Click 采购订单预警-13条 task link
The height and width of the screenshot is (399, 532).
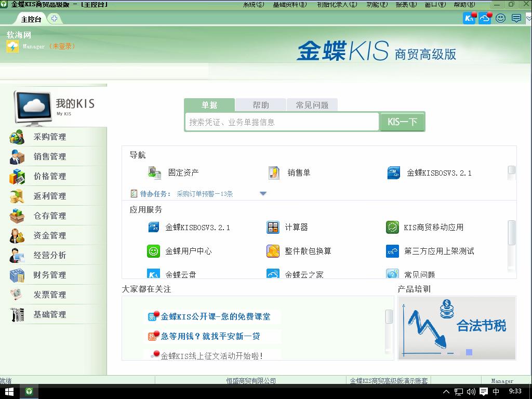point(205,194)
